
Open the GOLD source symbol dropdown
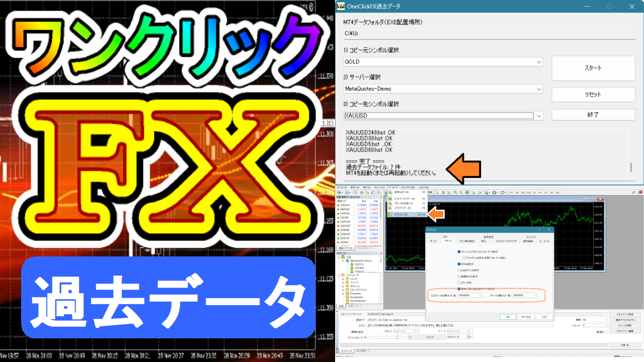(x=539, y=62)
